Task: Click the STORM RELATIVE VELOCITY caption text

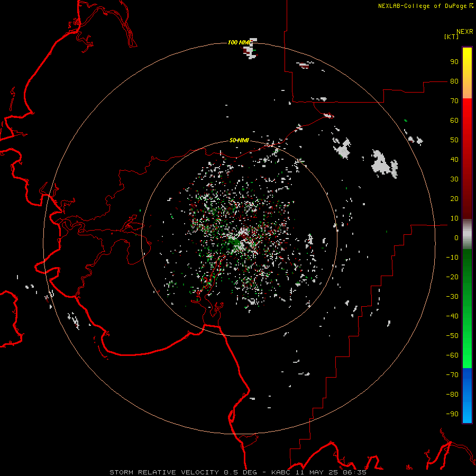Action: point(164,472)
